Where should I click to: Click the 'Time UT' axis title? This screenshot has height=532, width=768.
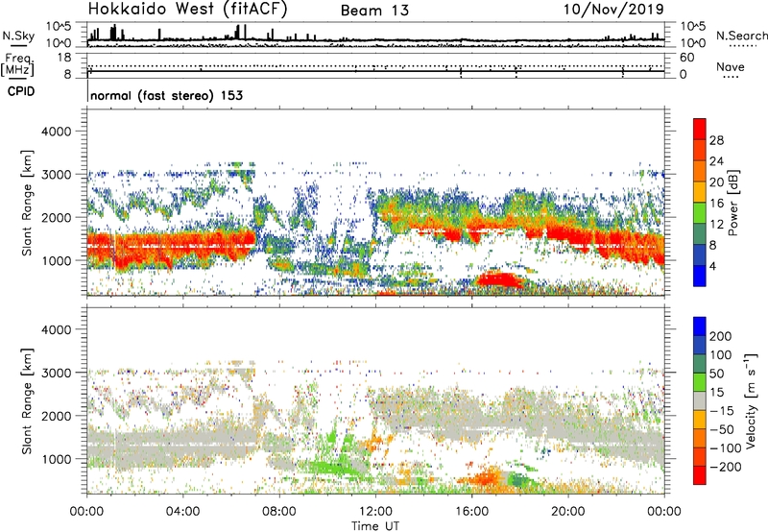coord(375,525)
